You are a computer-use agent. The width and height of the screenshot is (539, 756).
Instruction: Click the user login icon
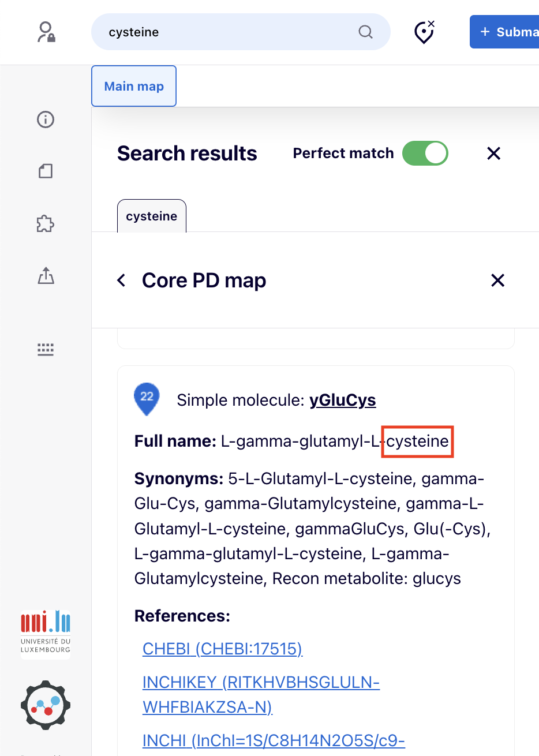[46, 32]
